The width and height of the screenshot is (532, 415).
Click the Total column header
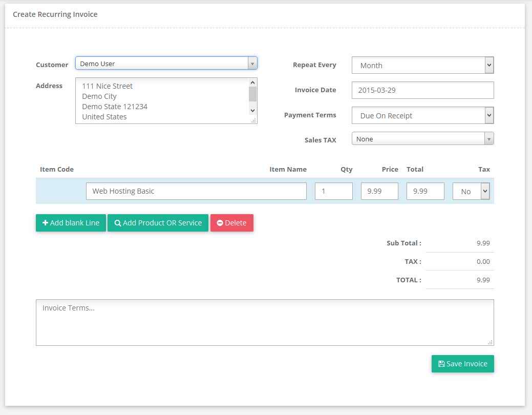[415, 169]
